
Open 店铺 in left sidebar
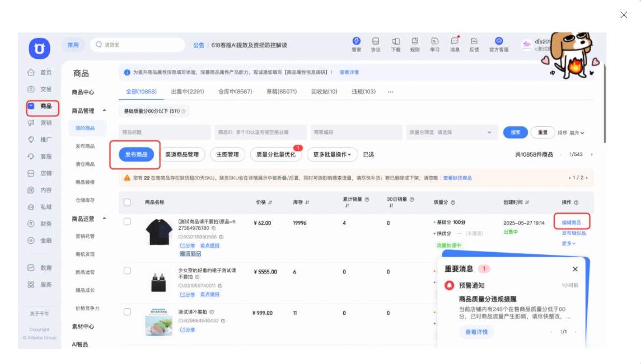(x=40, y=173)
